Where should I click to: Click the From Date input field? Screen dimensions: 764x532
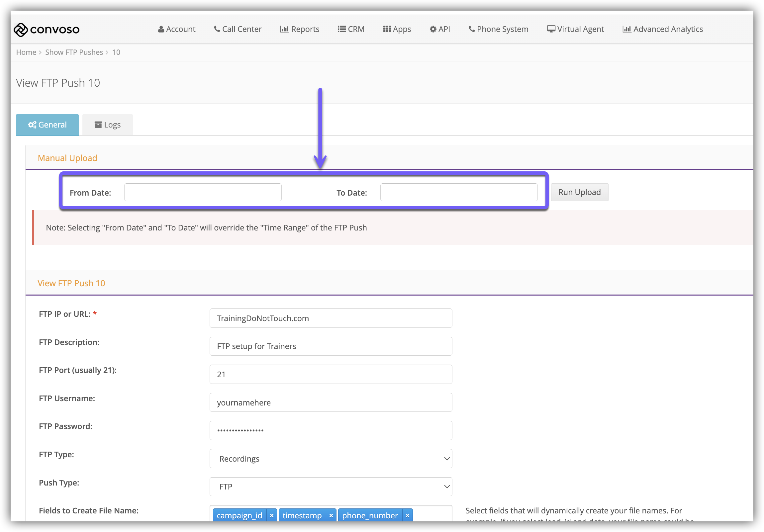tap(203, 192)
